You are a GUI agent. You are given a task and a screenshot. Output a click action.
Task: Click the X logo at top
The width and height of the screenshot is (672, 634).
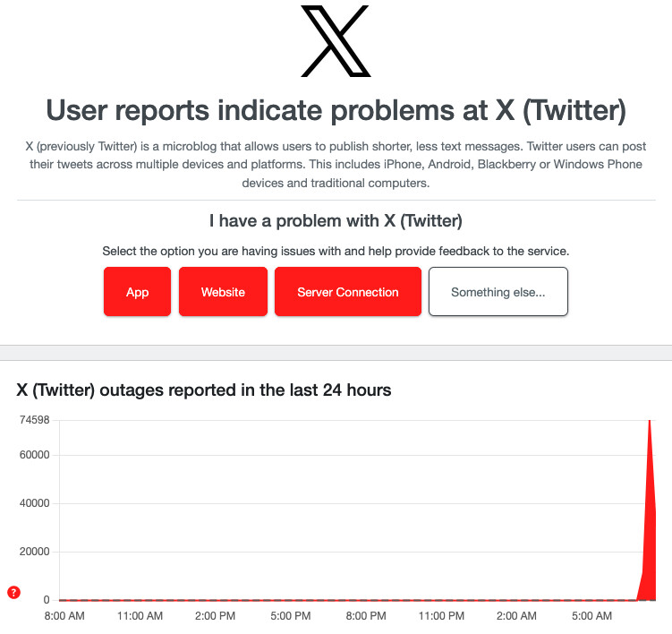click(336, 41)
